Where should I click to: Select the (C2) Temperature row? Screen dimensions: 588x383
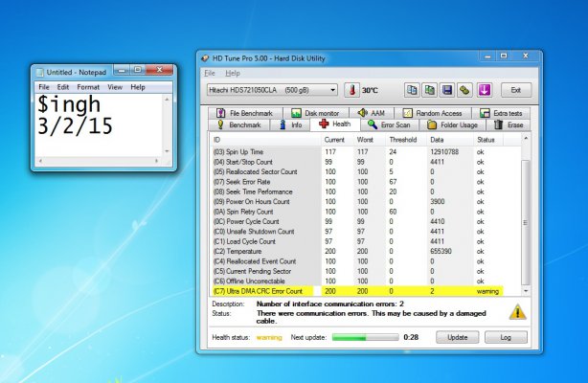356,251
